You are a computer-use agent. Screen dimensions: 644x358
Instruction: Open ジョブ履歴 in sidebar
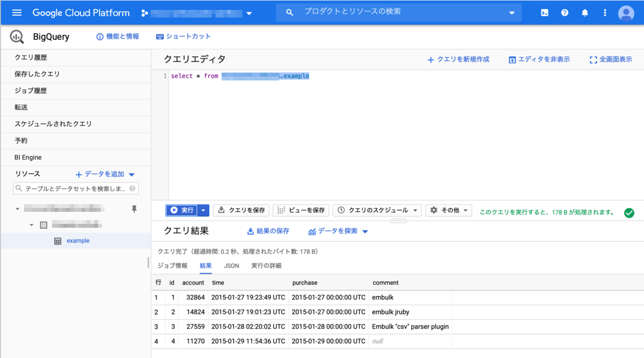coord(76,91)
